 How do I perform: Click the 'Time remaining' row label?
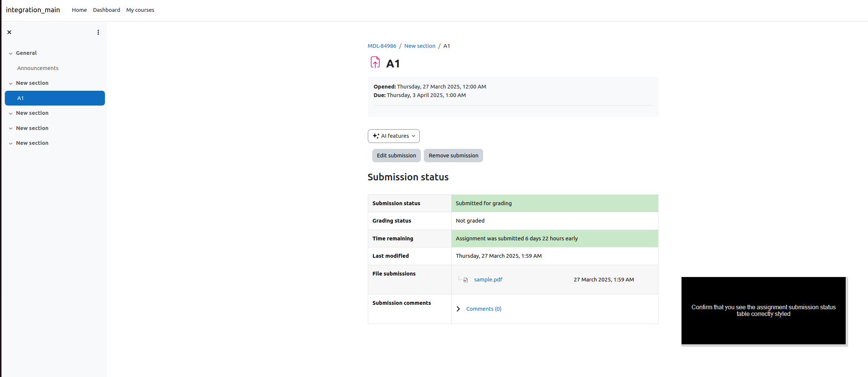[x=393, y=238]
